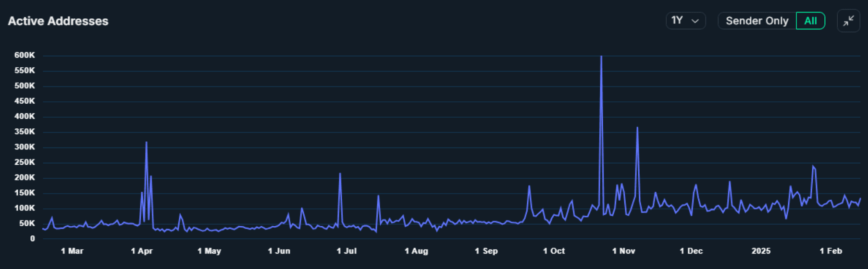Click the early April spike on the line
868x269 pixels.
click(146, 143)
